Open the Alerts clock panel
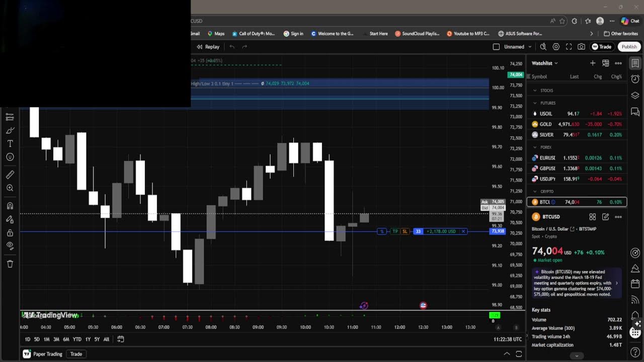The image size is (644, 362). tap(635, 79)
